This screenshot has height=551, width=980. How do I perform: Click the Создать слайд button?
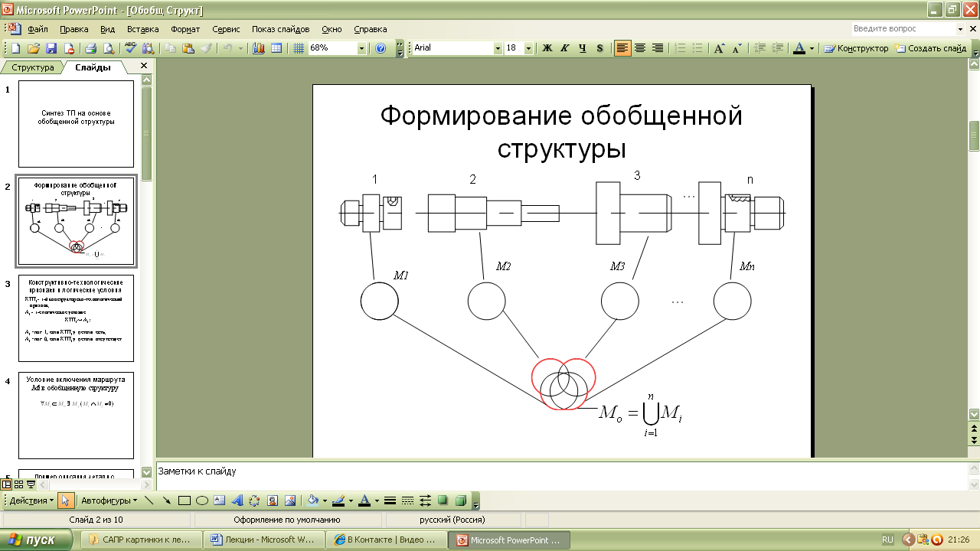pos(931,48)
